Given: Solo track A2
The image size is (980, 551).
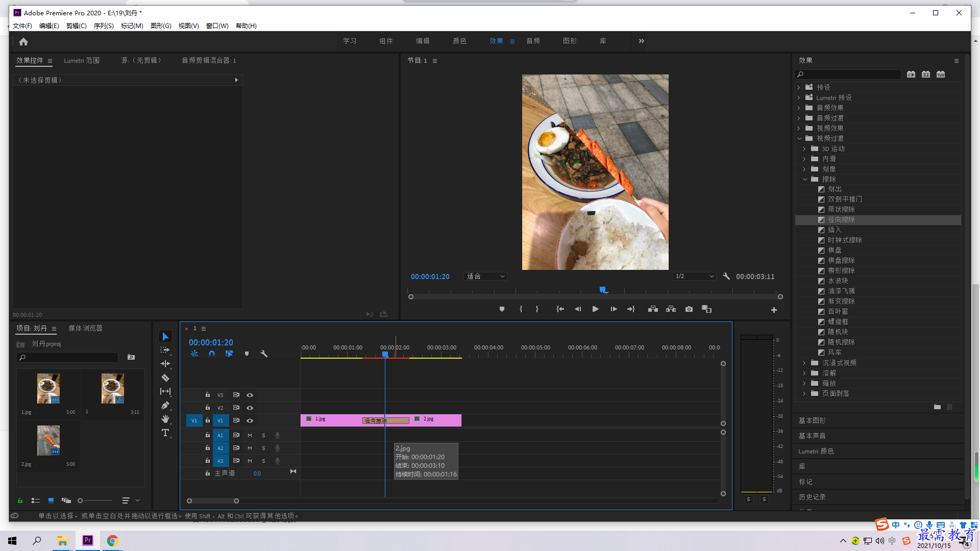Looking at the screenshot, I should click(263, 448).
